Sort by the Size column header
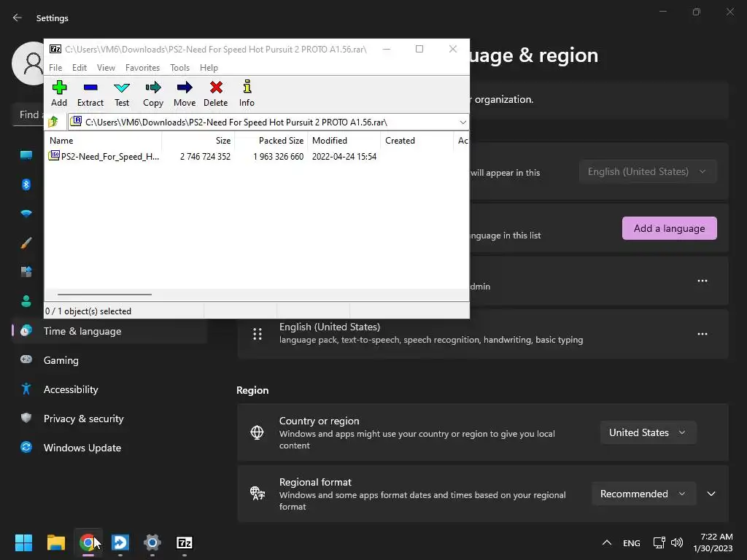Image resolution: width=747 pixels, height=560 pixels. click(x=198, y=141)
